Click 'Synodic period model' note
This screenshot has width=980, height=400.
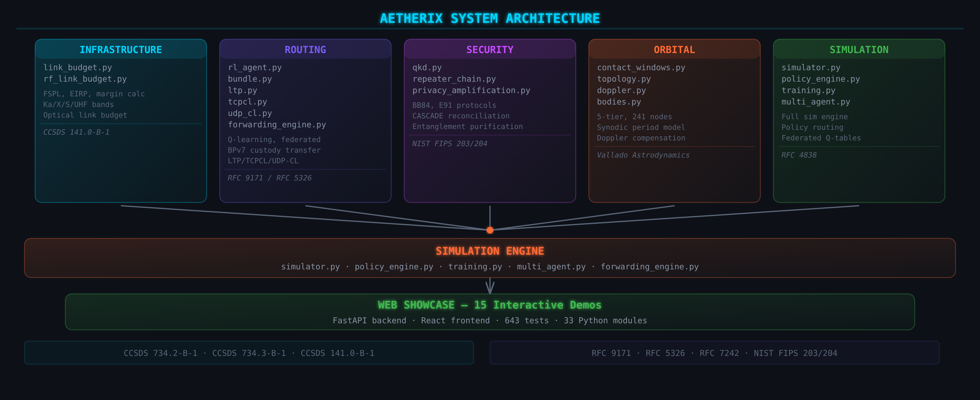pyautogui.click(x=641, y=127)
